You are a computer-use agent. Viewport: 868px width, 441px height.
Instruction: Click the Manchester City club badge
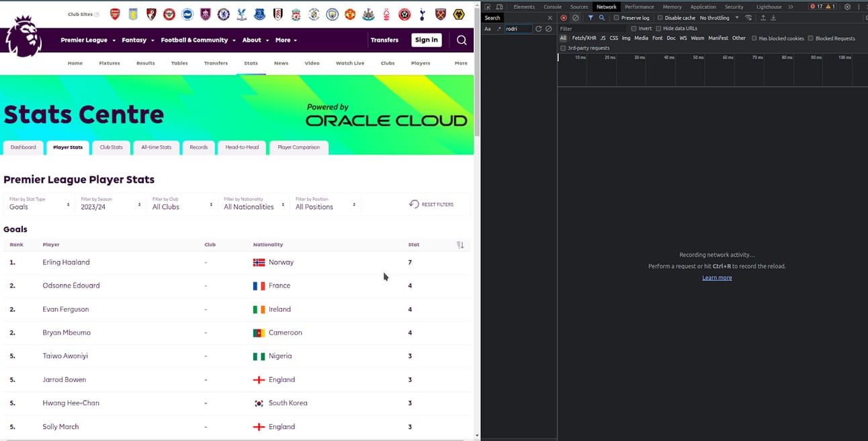(x=332, y=14)
